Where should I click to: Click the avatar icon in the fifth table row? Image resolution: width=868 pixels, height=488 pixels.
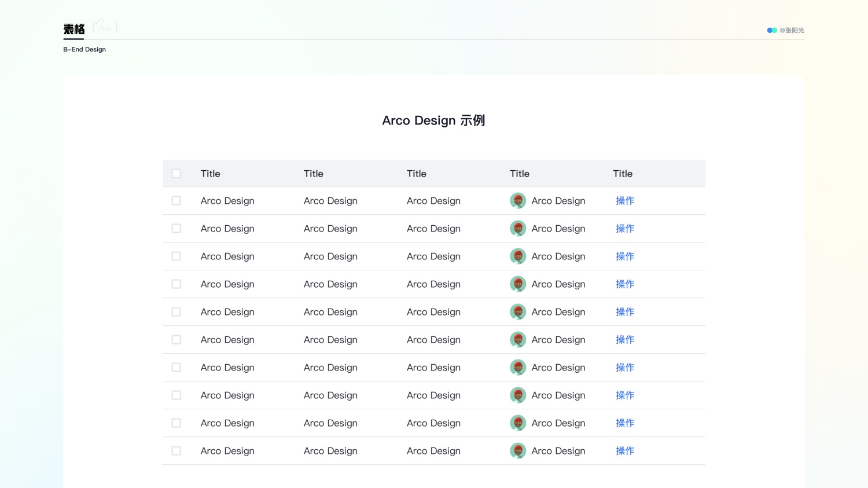(518, 312)
